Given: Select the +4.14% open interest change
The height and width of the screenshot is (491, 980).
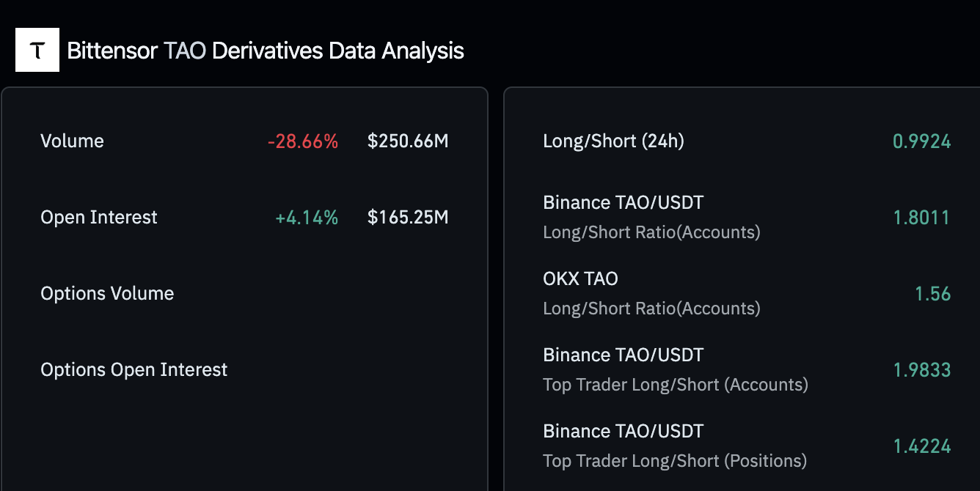Looking at the screenshot, I should [x=307, y=218].
